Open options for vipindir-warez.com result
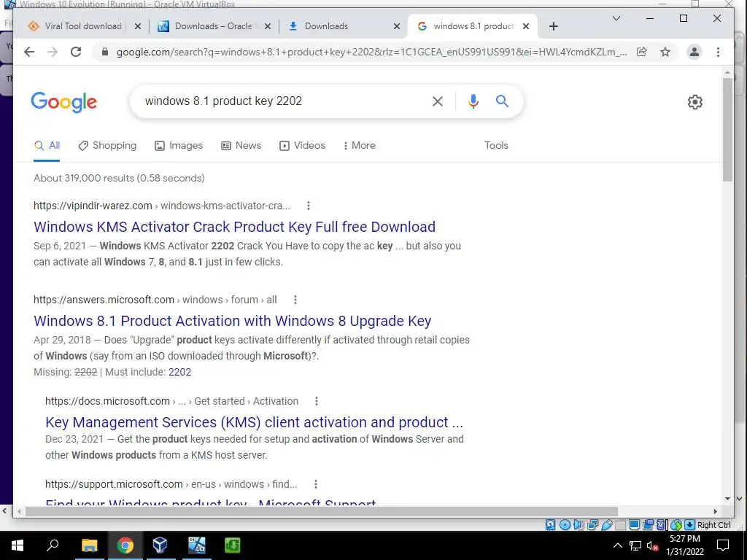This screenshot has height=560, width=747. pos(309,206)
